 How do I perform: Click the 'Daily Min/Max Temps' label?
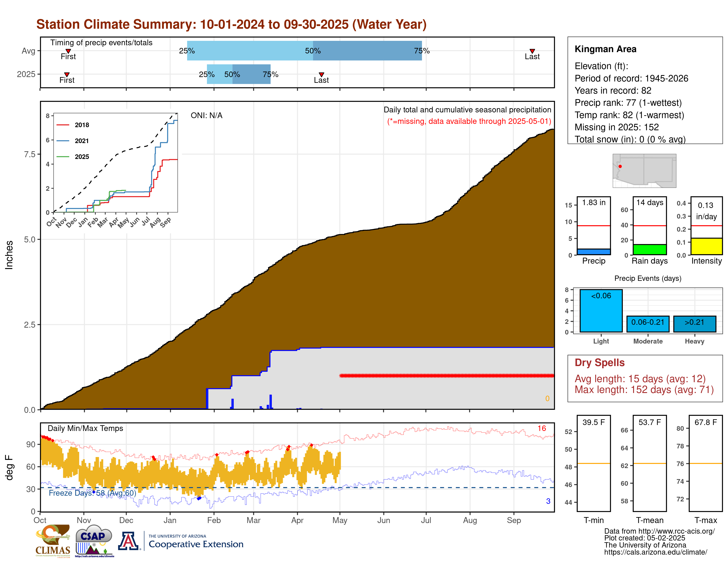point(85,428)
